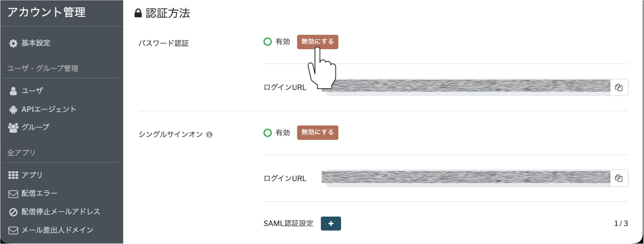Open the 基本設定 menu item
Screen dimensions: 644x244
36,43
